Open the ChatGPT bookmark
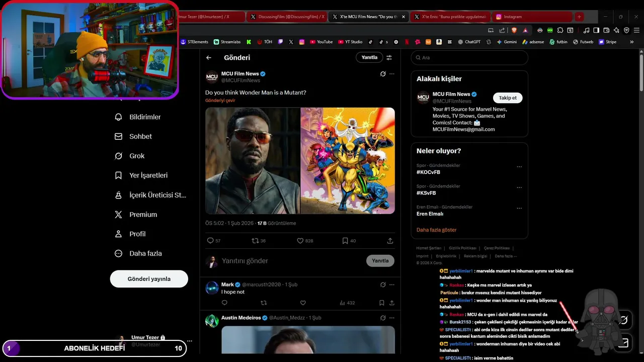Screen dimensions: 644x362 pos(469,42)
